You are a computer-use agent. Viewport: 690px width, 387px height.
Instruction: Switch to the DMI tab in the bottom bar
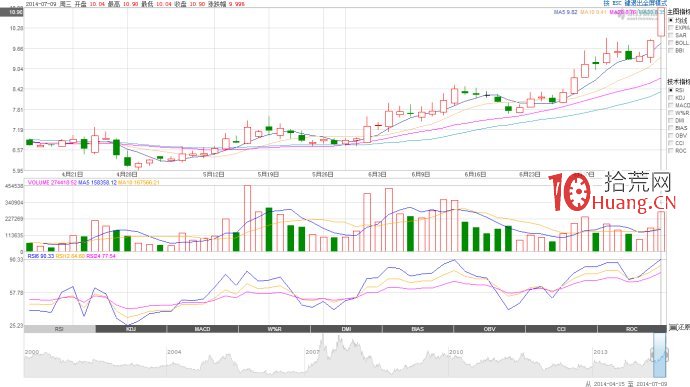(346, 329)
